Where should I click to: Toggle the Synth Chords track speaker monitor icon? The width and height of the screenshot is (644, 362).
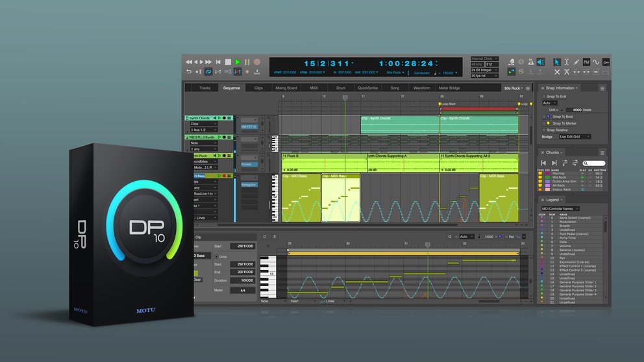coord(215,118)
